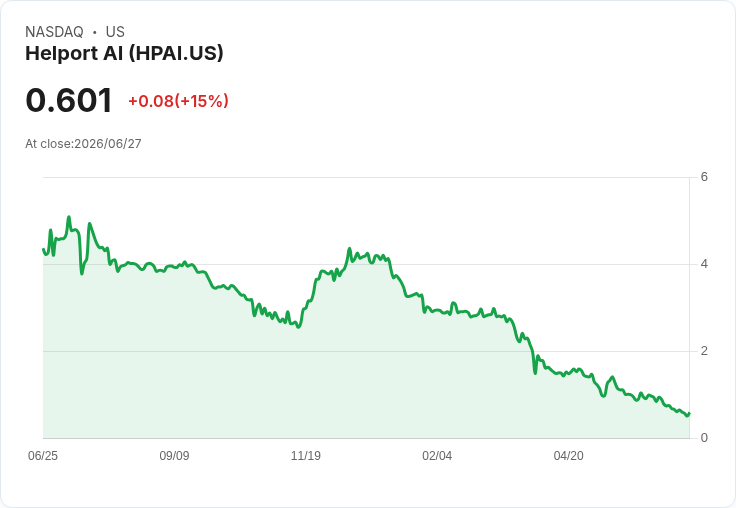Click the 04/20 x-axis date label
Screen dimensions: 736x508
tap(568, 455)
